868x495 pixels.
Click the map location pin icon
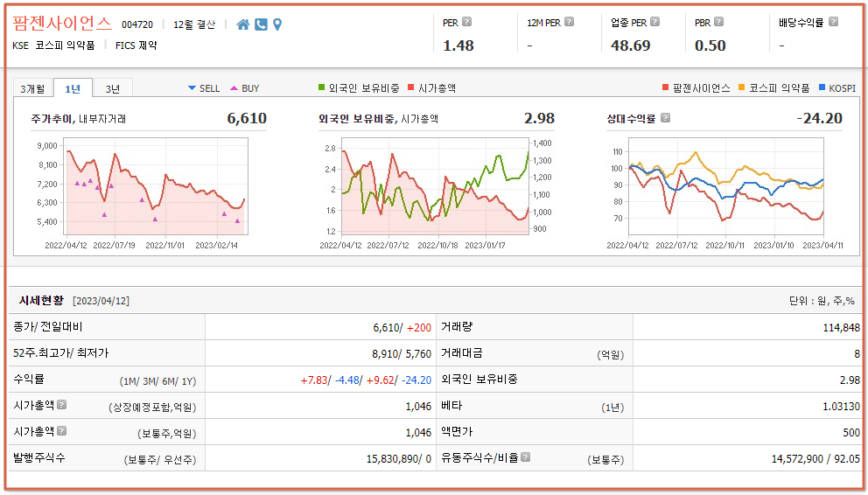277,24
